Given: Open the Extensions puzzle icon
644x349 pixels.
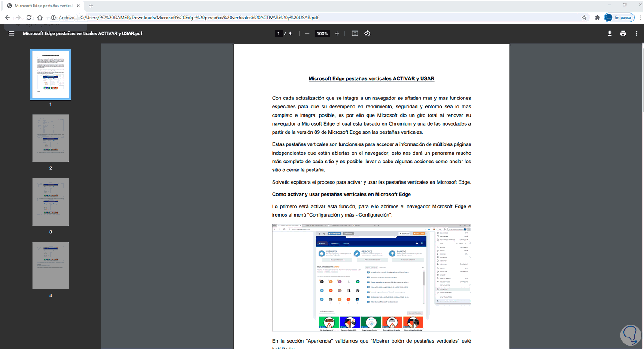Looking at the screenshot, I should [x=598, y=18].
